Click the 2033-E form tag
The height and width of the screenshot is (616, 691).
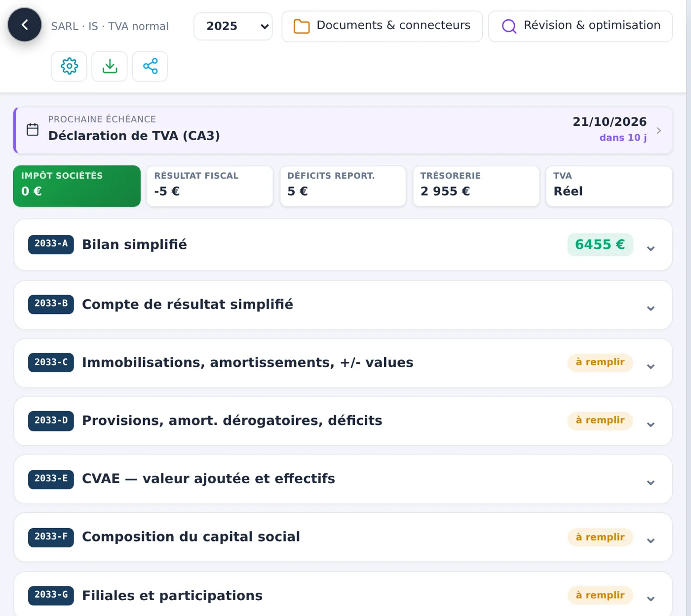pyautogui.click(x=51, y=479)
